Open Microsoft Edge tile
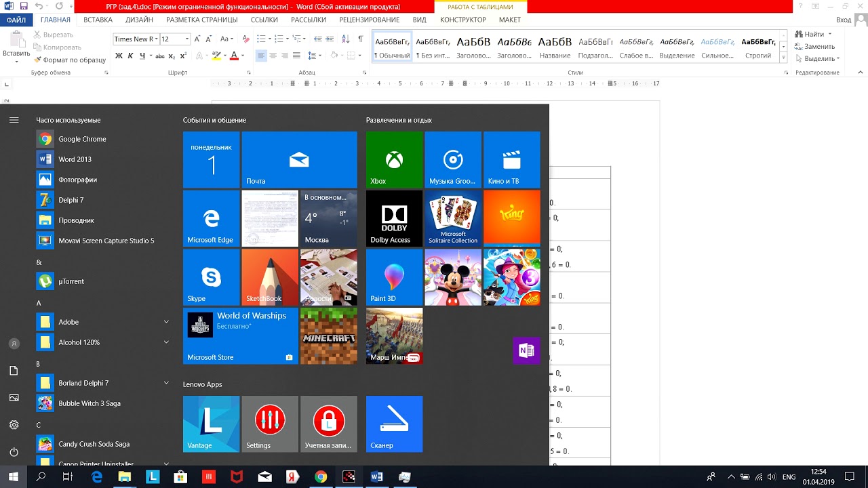This screenshot has height=488, width=868. 211,218
